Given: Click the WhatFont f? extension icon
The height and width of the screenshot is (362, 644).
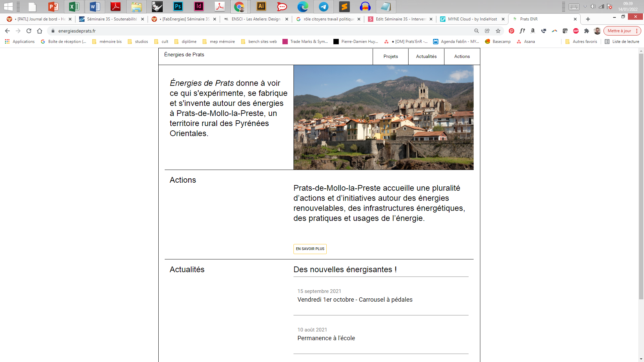Looking at the screenshot, I should 522,31.
